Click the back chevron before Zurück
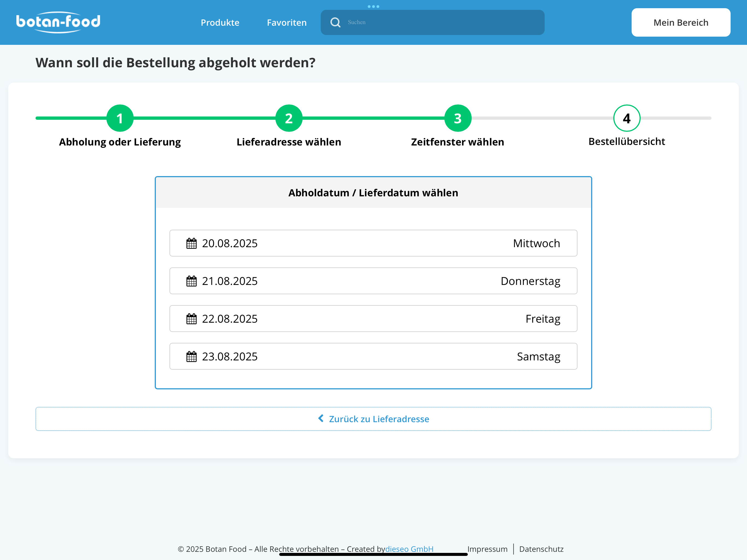747x560 pixels. 321,418
